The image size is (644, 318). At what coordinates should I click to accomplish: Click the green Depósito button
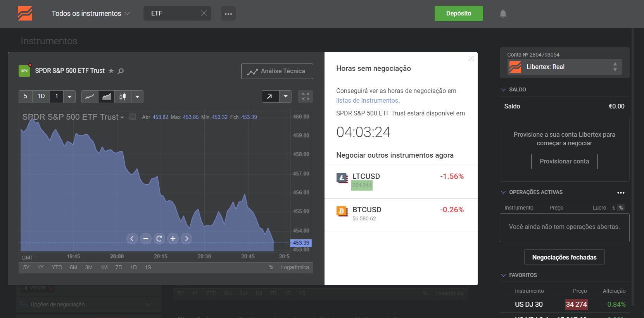coord(458,14)
